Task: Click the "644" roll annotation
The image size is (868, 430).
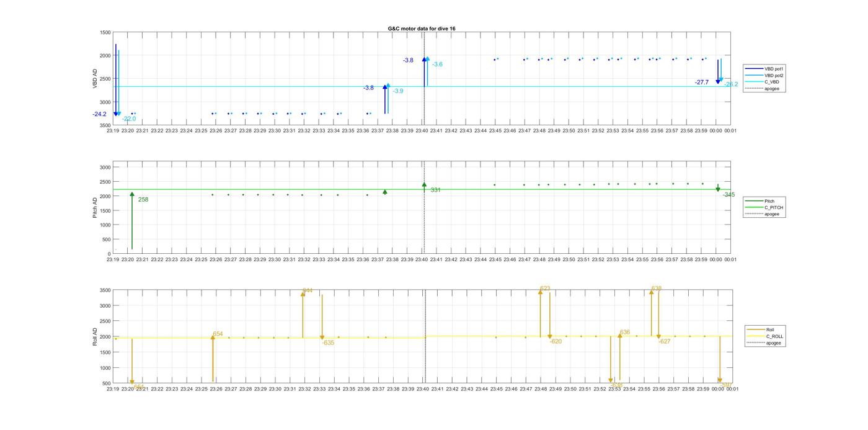Action: tap(308, 290)
